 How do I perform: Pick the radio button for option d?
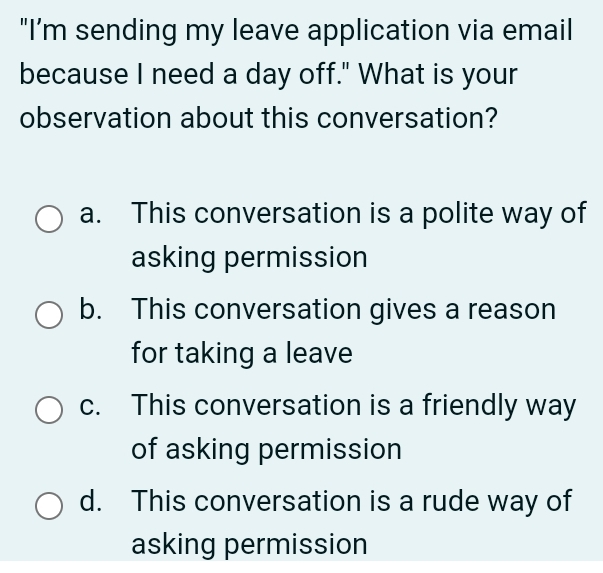(49, 507)
